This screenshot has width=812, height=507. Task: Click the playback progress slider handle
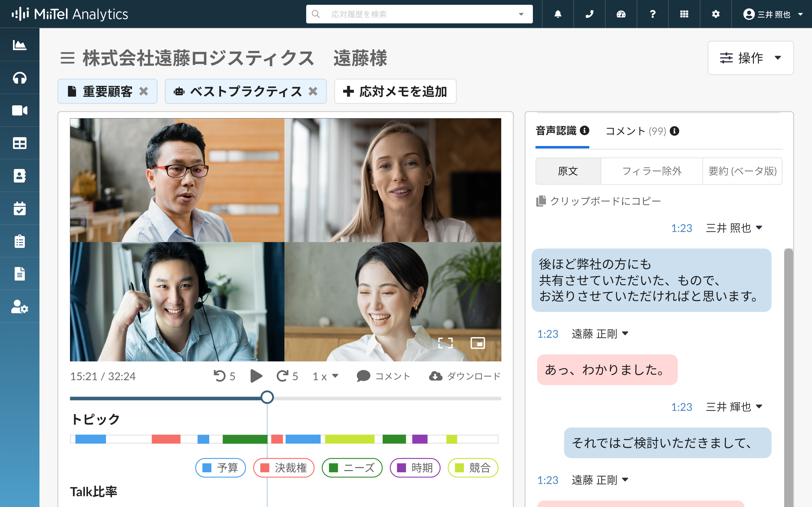pos(267,398)
